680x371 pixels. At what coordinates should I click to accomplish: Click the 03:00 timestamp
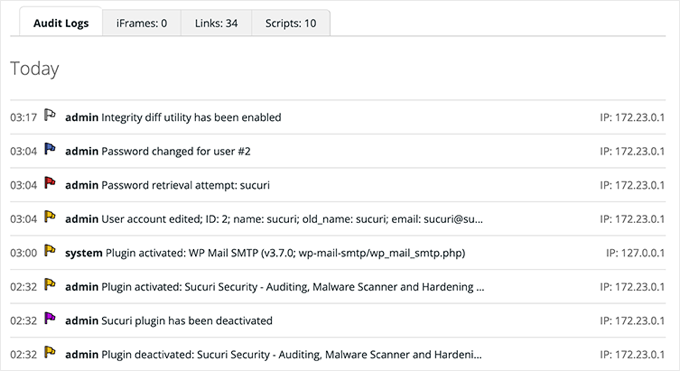(23, 253)
